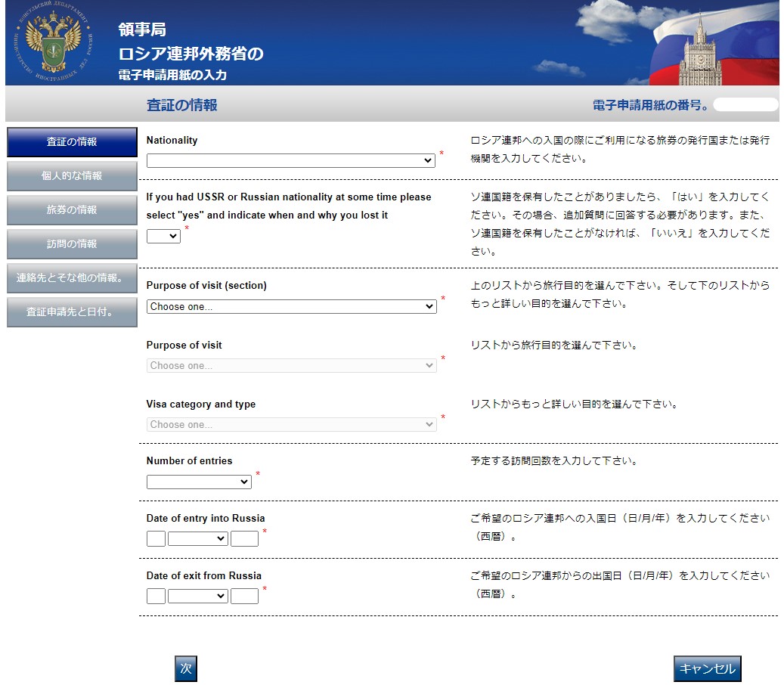Open the disabled Purpose of visit dropdown
Screen dimensions: 784x685
click(x=292, y=365)
